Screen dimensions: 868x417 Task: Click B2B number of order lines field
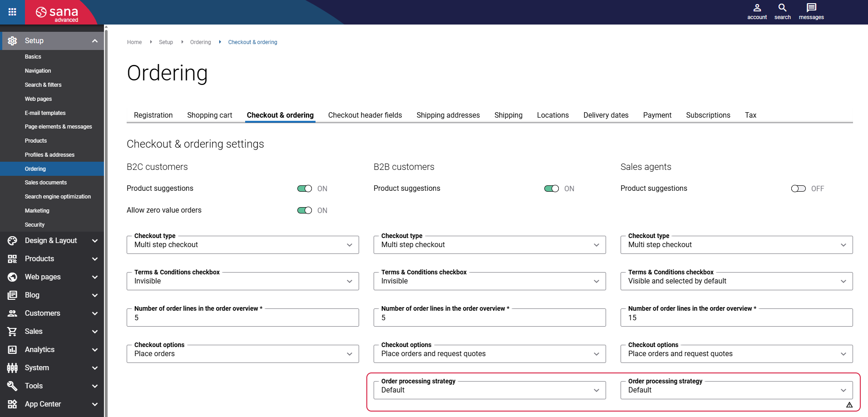click(489, 318)
